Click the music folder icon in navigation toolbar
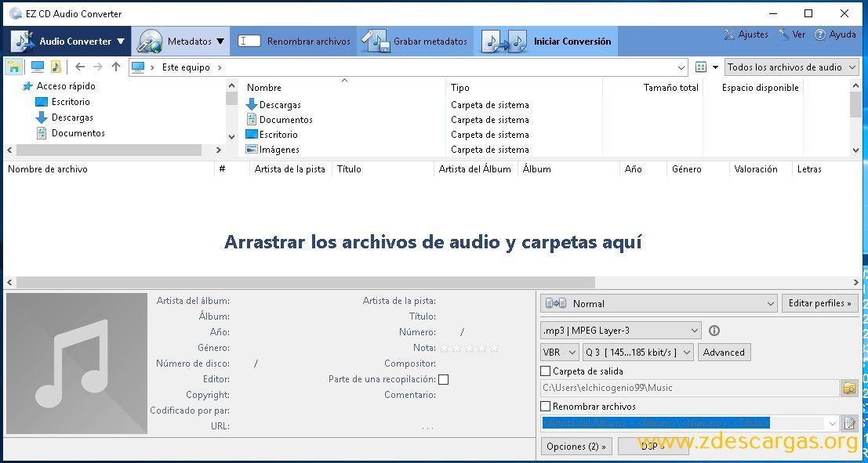The height and width of the screenshot is (463, 868). [x=56, y=67]
